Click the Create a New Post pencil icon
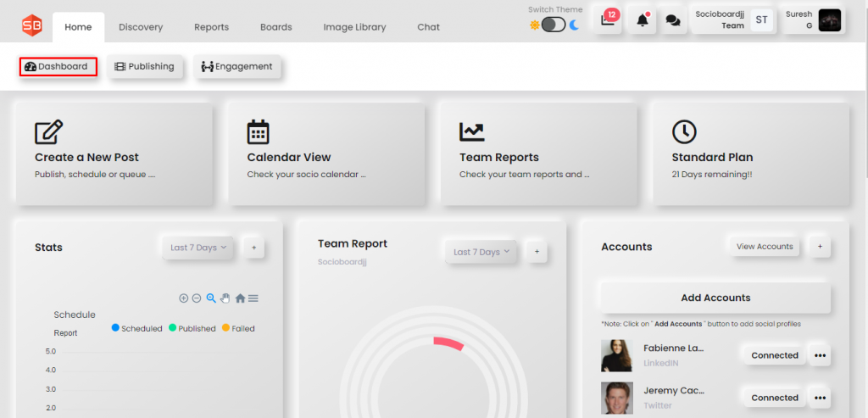The height and width of the screenshot is (418, 868). pos(48,132)
